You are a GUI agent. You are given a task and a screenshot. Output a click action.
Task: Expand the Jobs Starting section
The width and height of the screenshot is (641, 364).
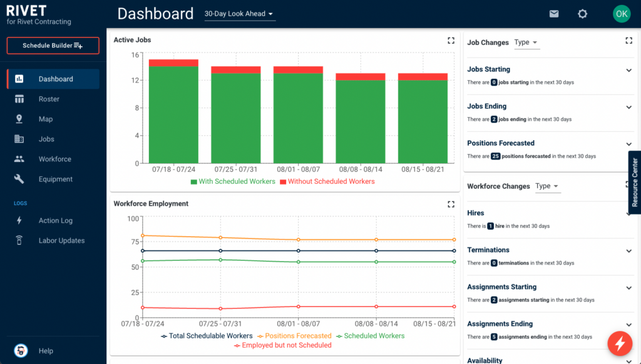628,70
